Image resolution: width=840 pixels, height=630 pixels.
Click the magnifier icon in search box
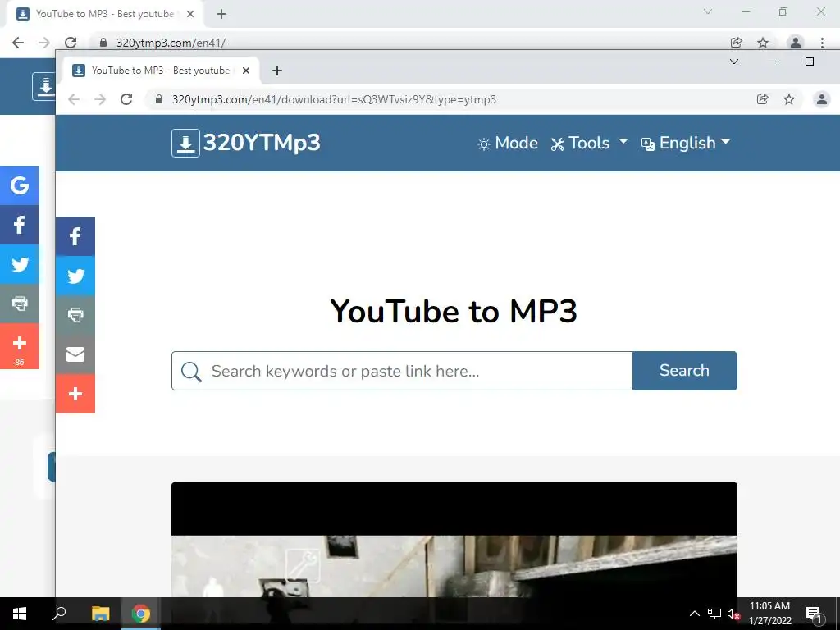[190, 372]
